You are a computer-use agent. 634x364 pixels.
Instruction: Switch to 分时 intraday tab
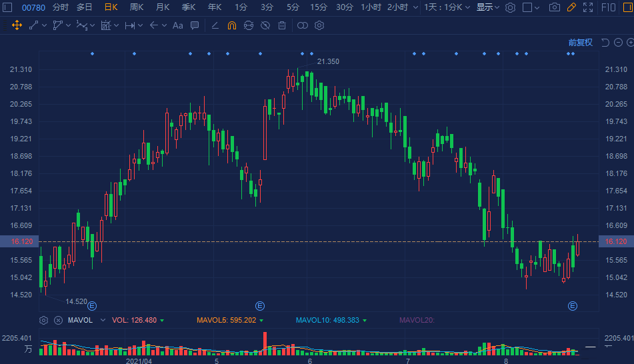pyautogui.click(x=60, y=7)
